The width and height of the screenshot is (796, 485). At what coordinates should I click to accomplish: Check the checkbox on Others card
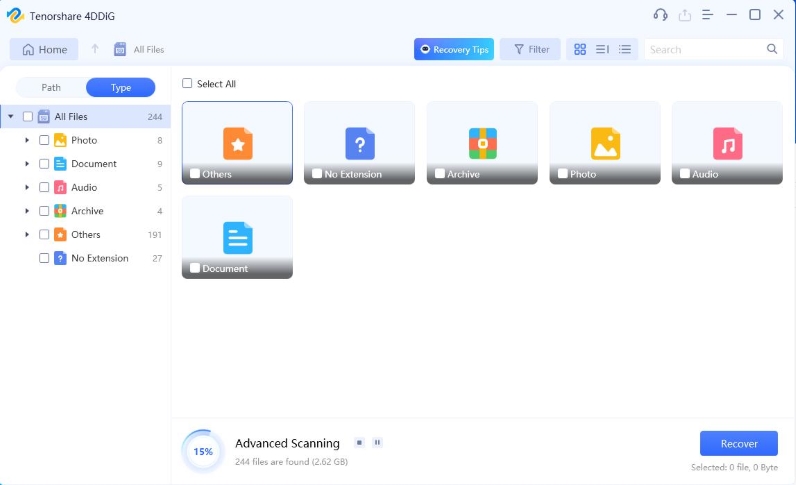tap(195, 174)
